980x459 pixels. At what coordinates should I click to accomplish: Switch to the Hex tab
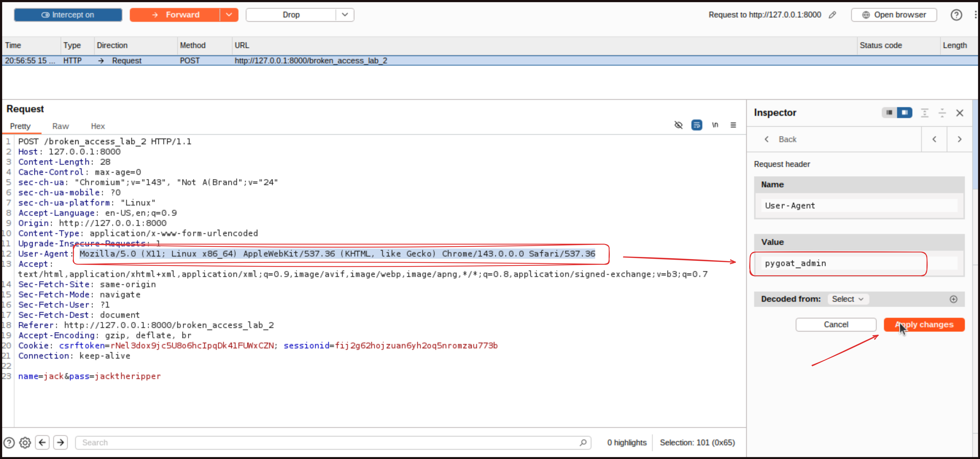(98, 126)
